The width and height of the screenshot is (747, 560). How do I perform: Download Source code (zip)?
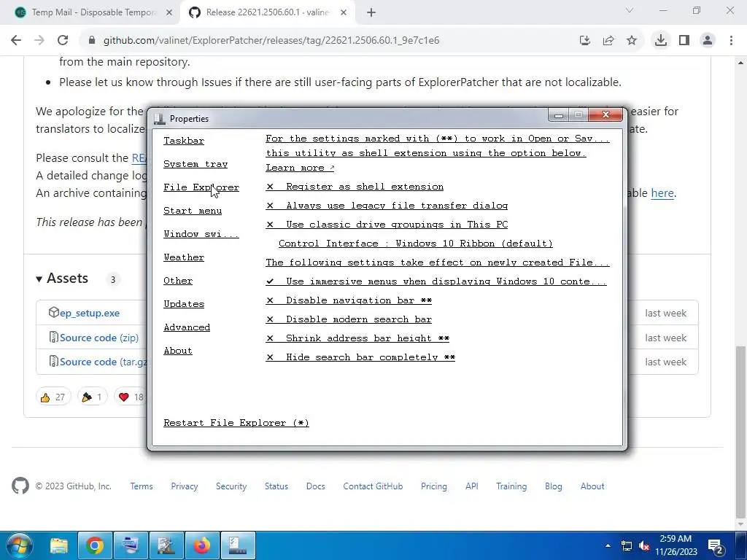pyautogui.click(x=99, y=338)
